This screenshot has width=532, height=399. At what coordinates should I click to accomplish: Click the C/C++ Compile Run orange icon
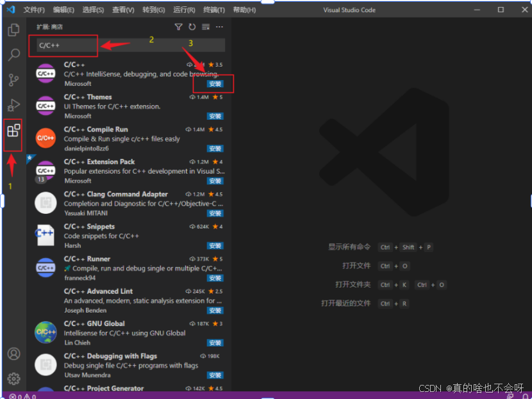(46, 138)
